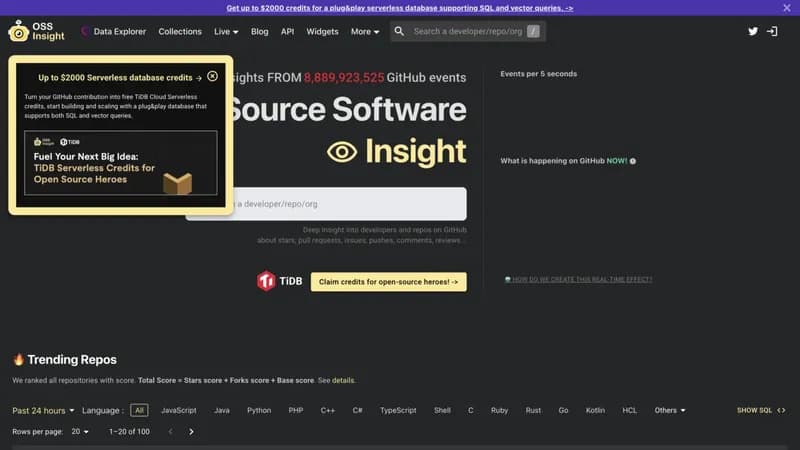Expand the Live menu
The height and width of the screenshot is (450, 800).
226,31
